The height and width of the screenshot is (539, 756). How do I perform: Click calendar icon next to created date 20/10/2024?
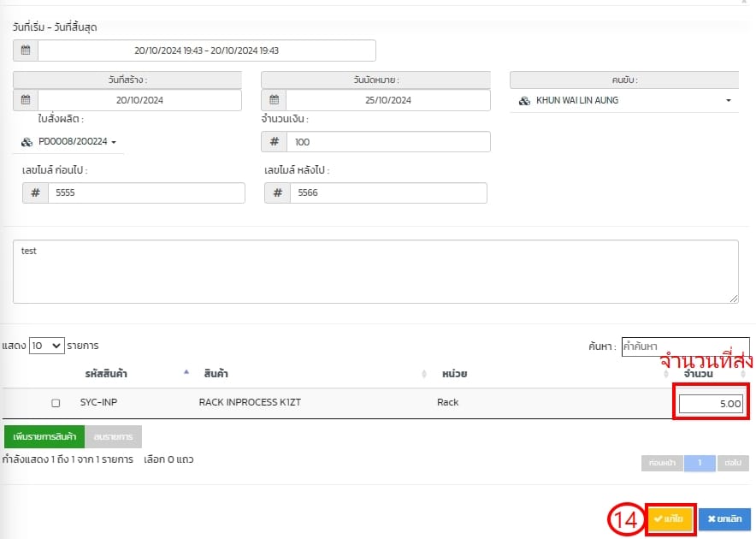click(26, 100)
